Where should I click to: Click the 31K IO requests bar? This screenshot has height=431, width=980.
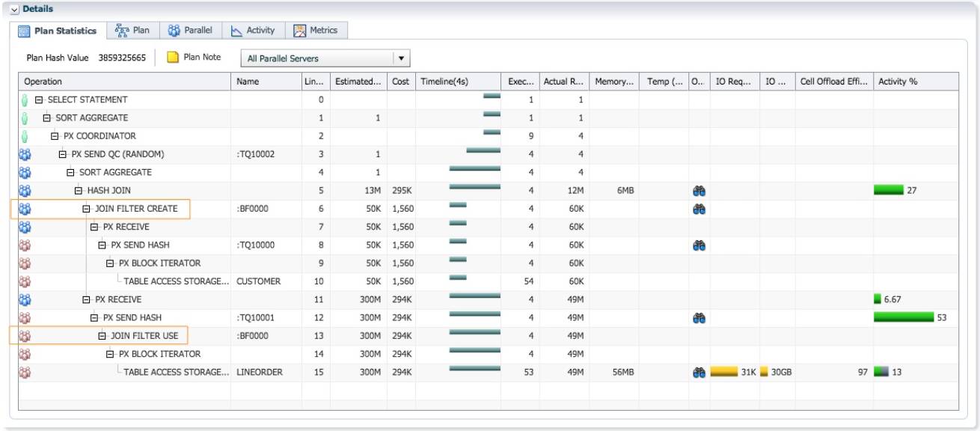725,372
